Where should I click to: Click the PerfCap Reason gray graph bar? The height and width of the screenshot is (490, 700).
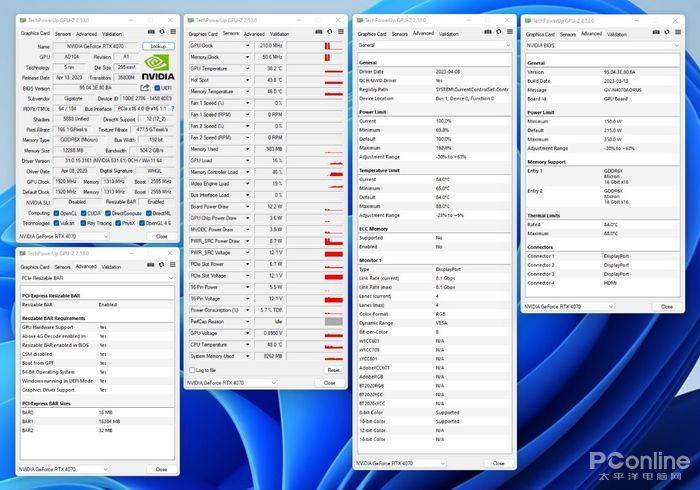tap(333, 321)
